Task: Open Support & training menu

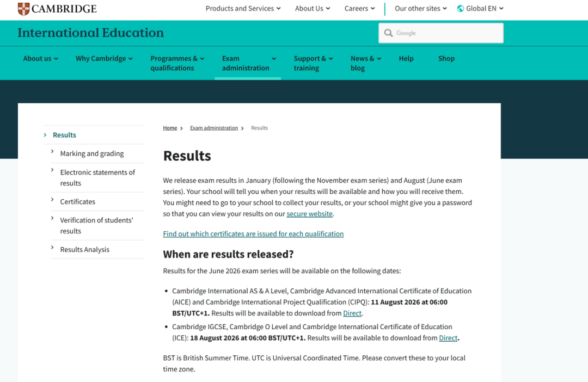Action: [313, 63]
